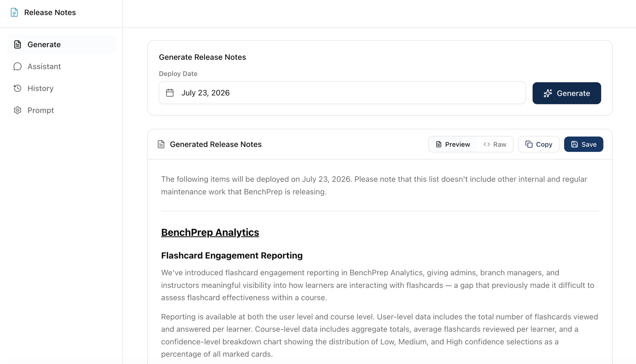Image resolution: width=636 pixels, height=364 pixels.
Task: Click the Generate document icon in sidebar
Action: click(18, 44)
